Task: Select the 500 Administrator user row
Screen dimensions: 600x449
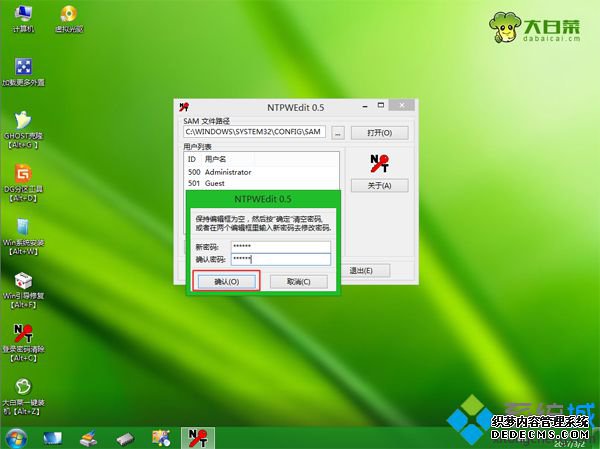Action: click(261, 172)
